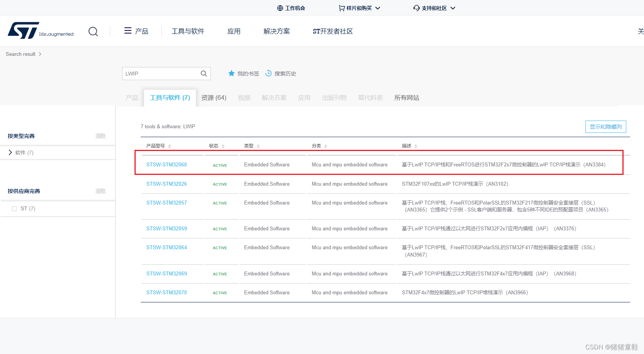Open 解决方案 in main navigation
The height and width of the screenshot is (354, 644).
click(x=277, y=31)
